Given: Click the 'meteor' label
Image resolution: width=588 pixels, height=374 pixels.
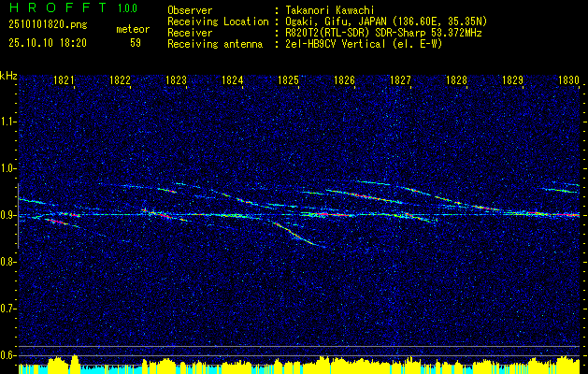Looking at the screenshot, I should pos(133,29).
